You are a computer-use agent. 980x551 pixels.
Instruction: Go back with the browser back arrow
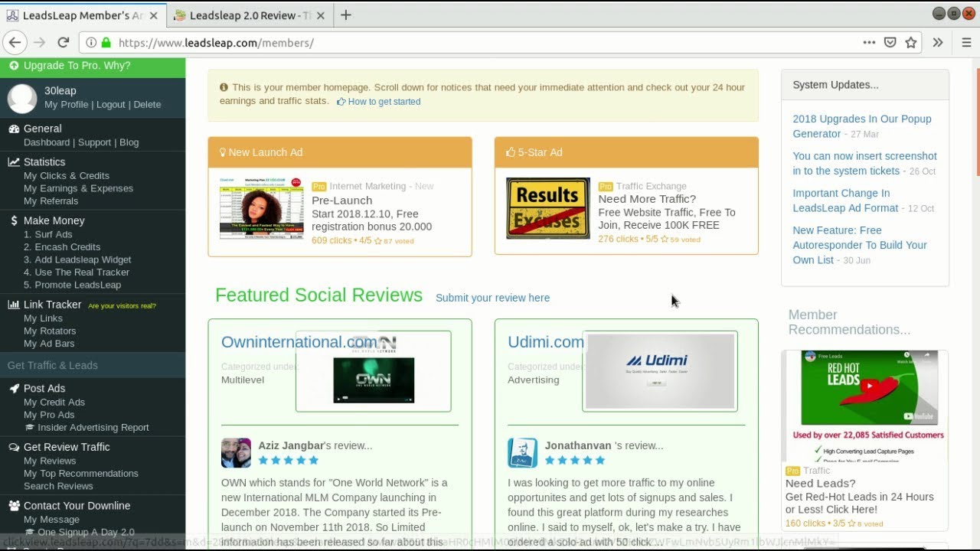(x=15, y=43)
